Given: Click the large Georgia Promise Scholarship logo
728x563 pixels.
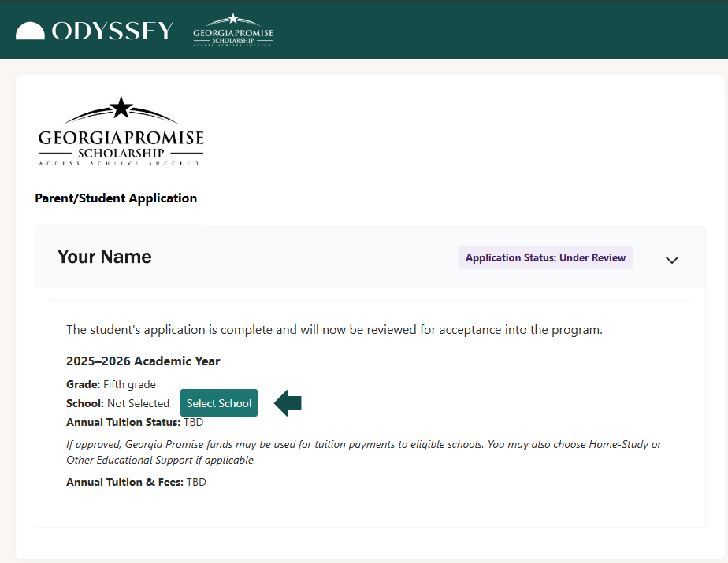Looking at the screenshot, I should click(x=121, y=131).
